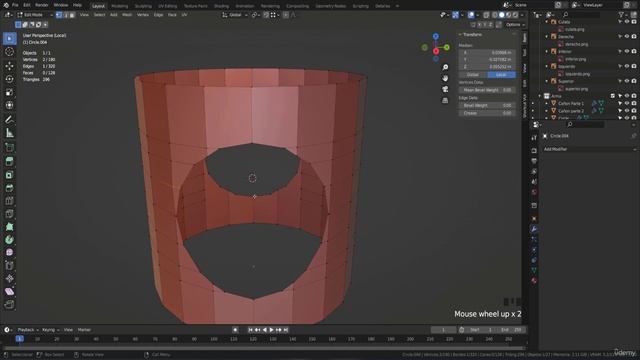This screenshot has height=360, width=640.
Task: Open the Mesh menu in viewport header
Action: (127, 15)
